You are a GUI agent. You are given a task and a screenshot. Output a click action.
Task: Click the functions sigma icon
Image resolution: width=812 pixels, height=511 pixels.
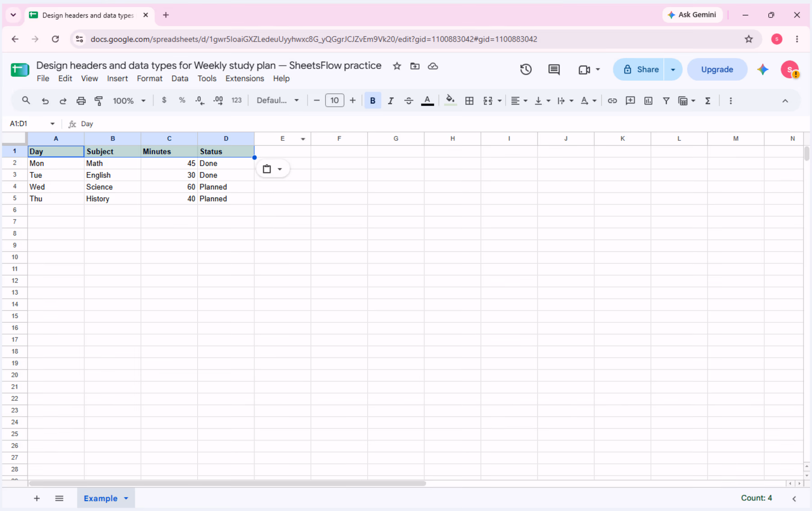(708, 101)
